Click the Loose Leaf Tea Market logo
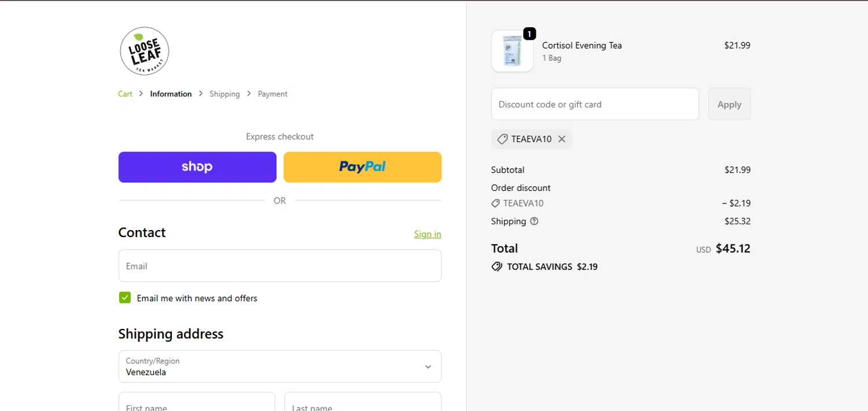The width and height of the screenshot is (868, 411). click(x=145, y=51)
